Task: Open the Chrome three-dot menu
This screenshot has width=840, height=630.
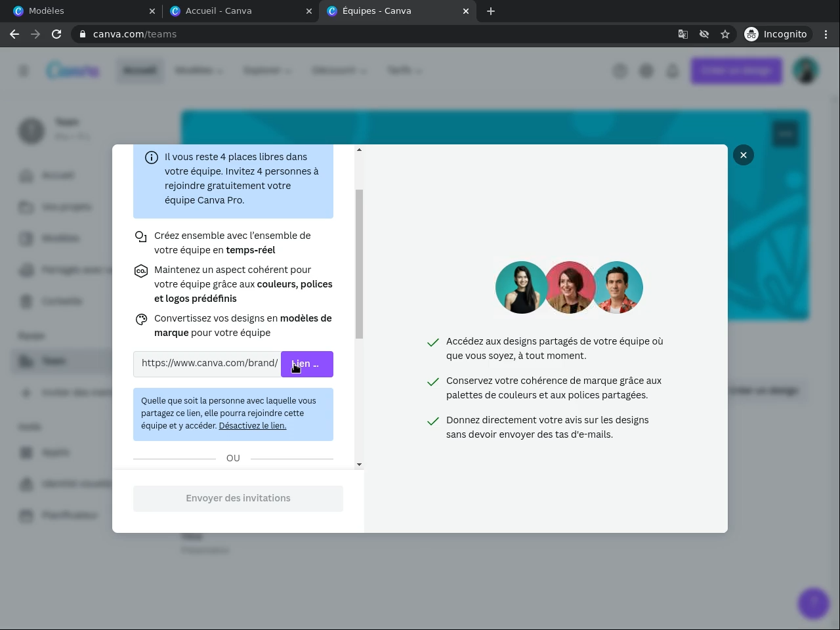Action: pyautogui.click(x=826, y=34)
